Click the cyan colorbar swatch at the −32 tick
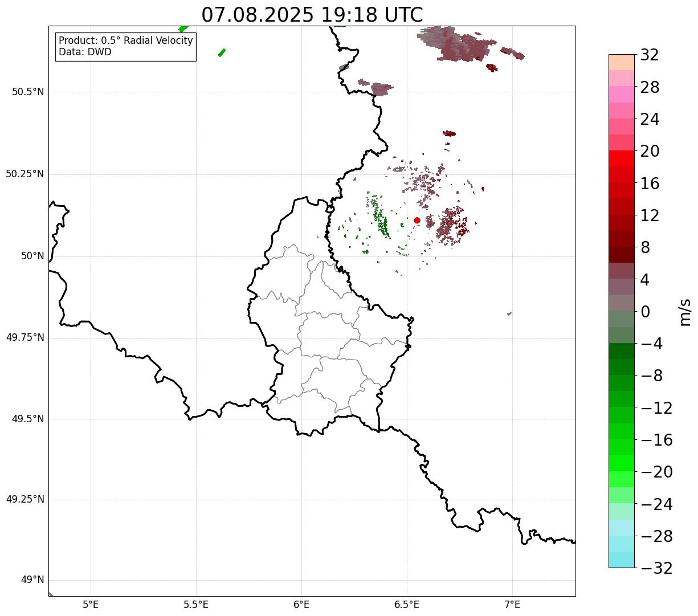The height and width of the screenshot is (616, 698). 622,560
